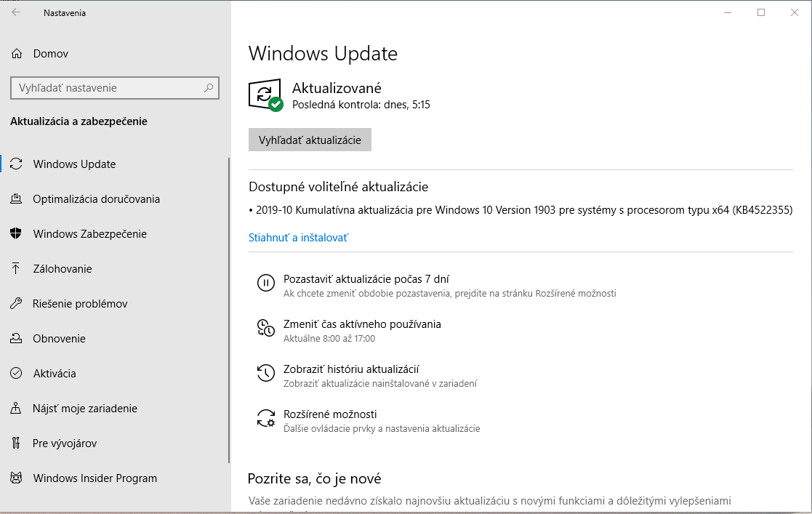Click the pause icon for pausing updates

(x=265, y=283)
